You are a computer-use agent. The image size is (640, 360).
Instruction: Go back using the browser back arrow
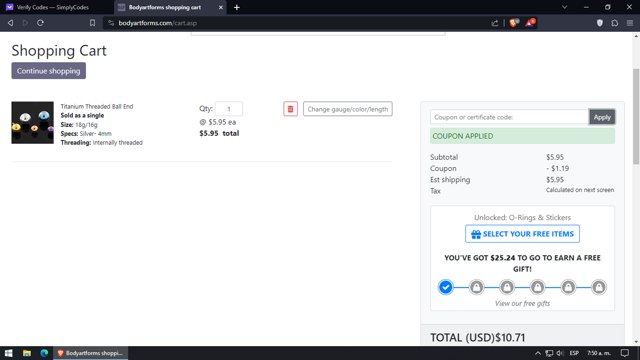pos(11,23)
